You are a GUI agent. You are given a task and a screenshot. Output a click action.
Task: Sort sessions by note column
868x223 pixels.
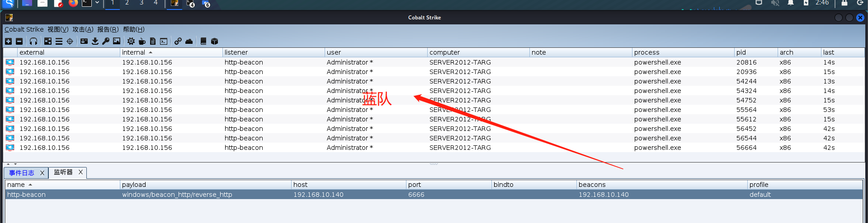point(581,52)
